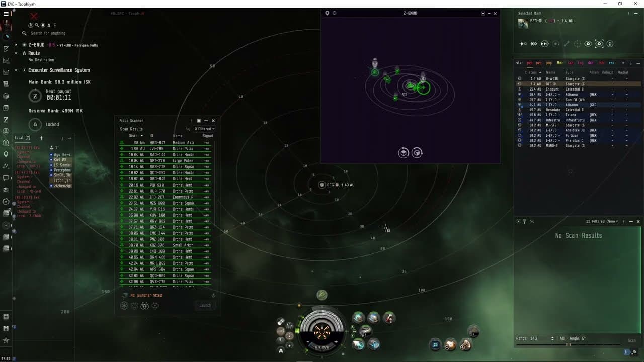Click the Range value stepper arrows
644x362 pixels.
pyautogui.click(x=552, y=338)
